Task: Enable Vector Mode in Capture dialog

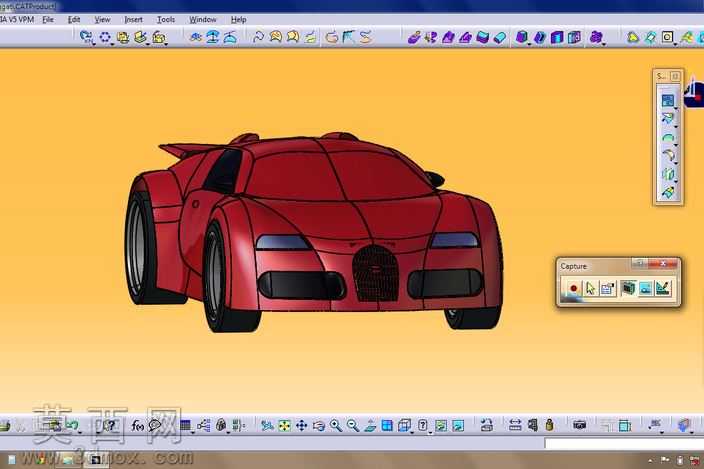Action: (x=663, y=288)
